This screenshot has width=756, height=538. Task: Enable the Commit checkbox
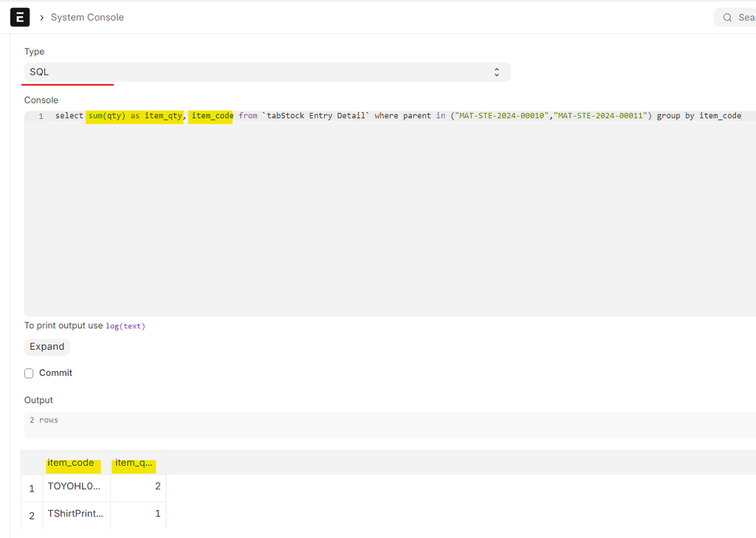[29, 373]
